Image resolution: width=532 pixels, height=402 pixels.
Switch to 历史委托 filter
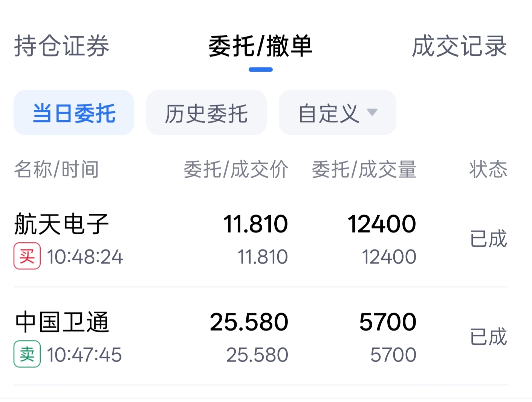click(x=206, y=113)
